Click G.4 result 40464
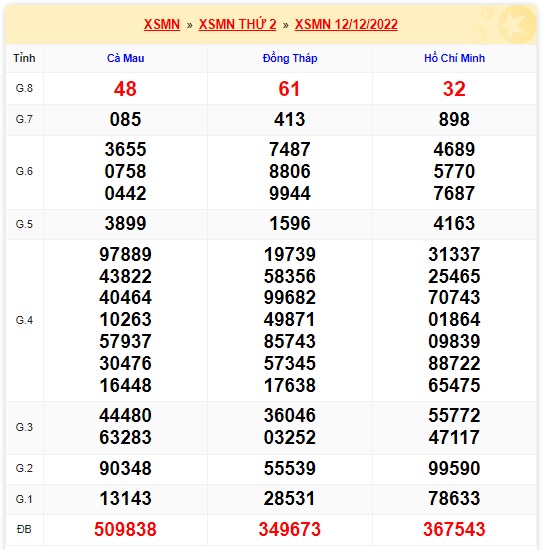548x550 pixels. point(125,297)
